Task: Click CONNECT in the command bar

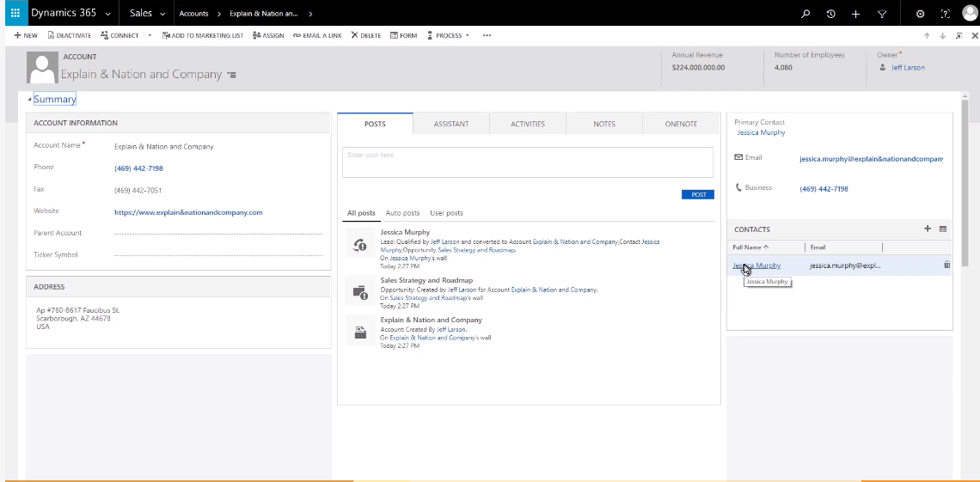Action: click(119, 35)
